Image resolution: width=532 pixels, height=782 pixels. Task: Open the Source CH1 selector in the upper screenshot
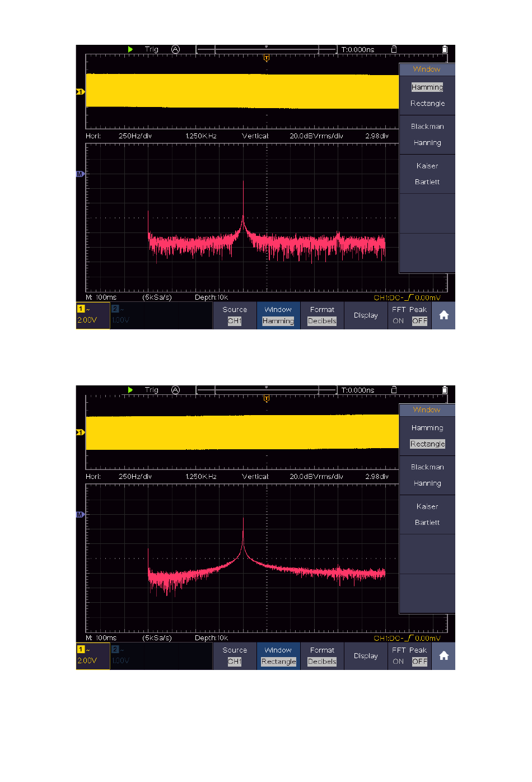click(x=235, y=315)
